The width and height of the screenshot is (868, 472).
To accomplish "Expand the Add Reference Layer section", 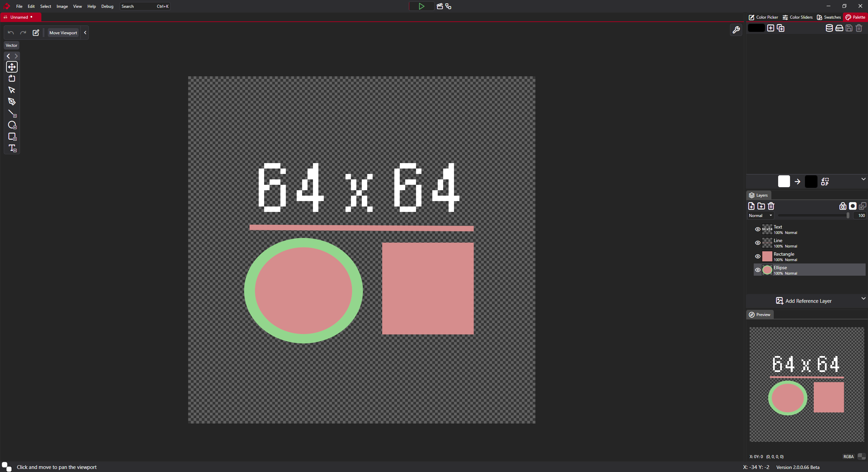I will click(x=863, y=299).
